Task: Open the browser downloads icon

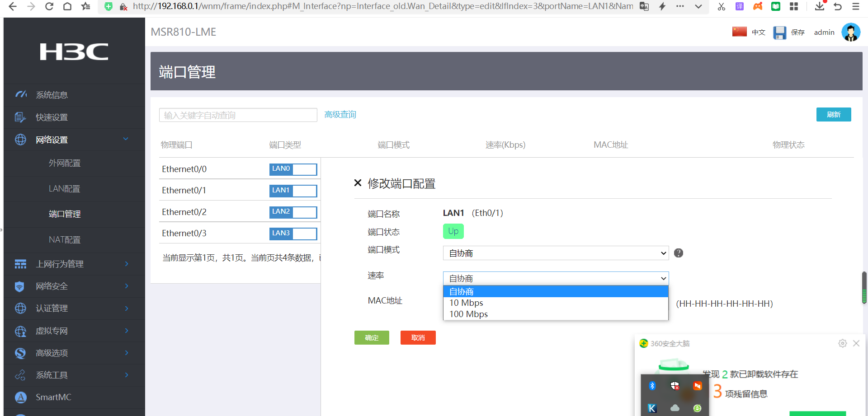Action: (x=820, y=6)
